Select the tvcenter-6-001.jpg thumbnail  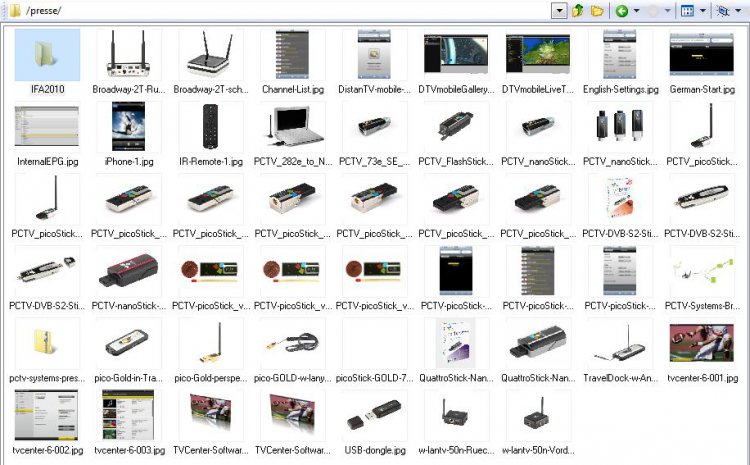(x=702, y=343)
